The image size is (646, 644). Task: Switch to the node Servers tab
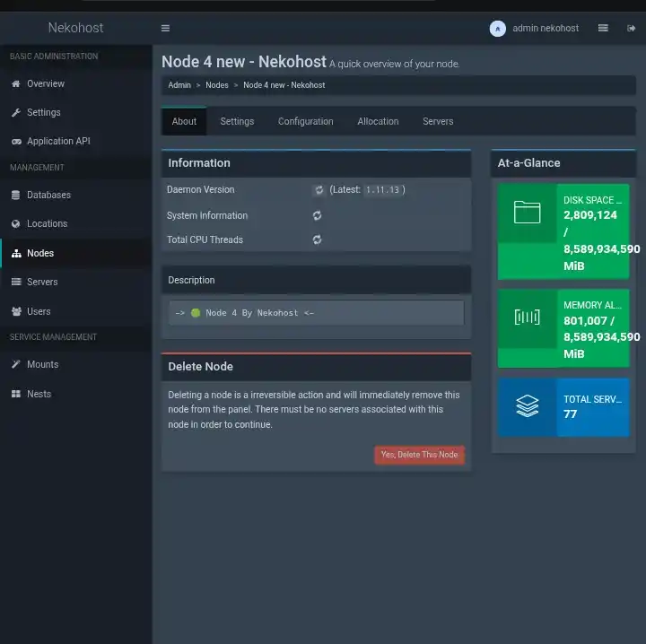tap(438, 121)
